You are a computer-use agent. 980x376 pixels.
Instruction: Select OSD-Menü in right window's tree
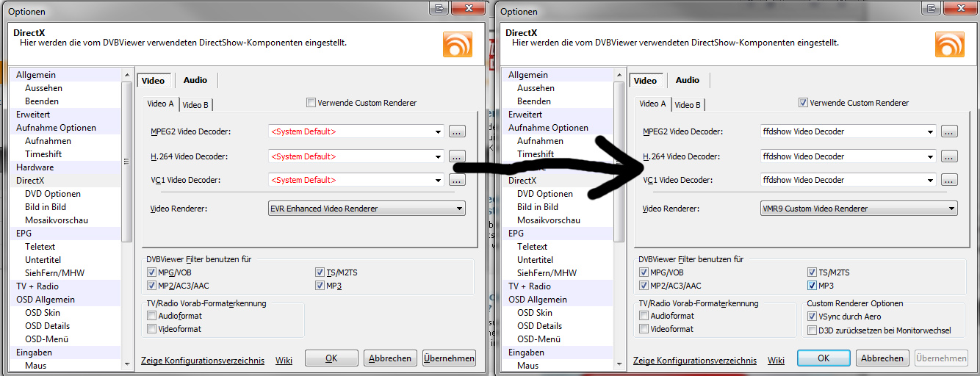tap(539, 339)
